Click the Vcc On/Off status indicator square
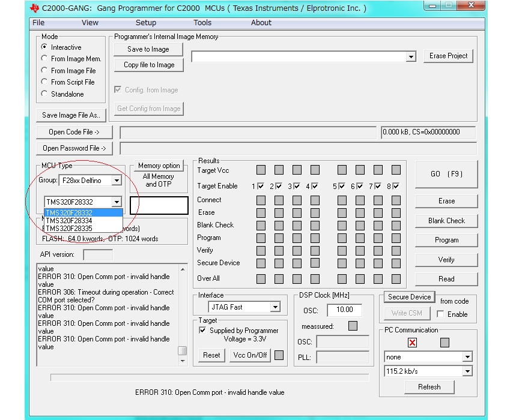Viewport: 522px width, 420px height. pyautogui.click(x=279, y=355)
